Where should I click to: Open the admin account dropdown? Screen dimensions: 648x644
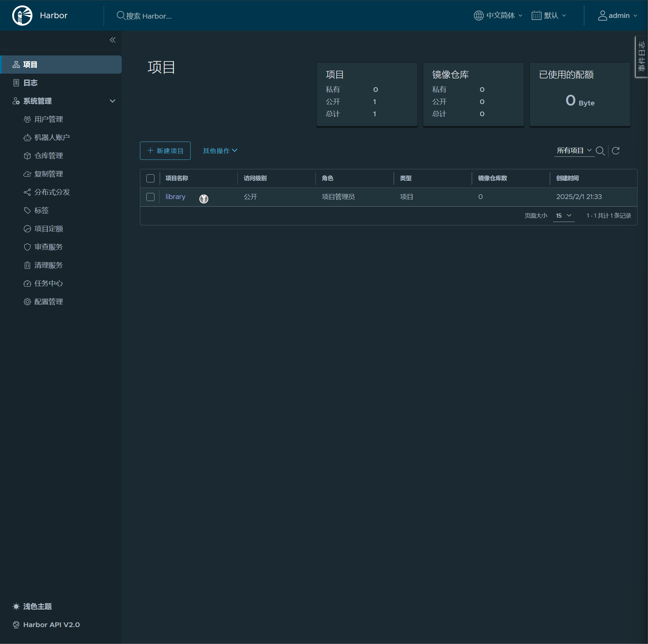[618, 16]
